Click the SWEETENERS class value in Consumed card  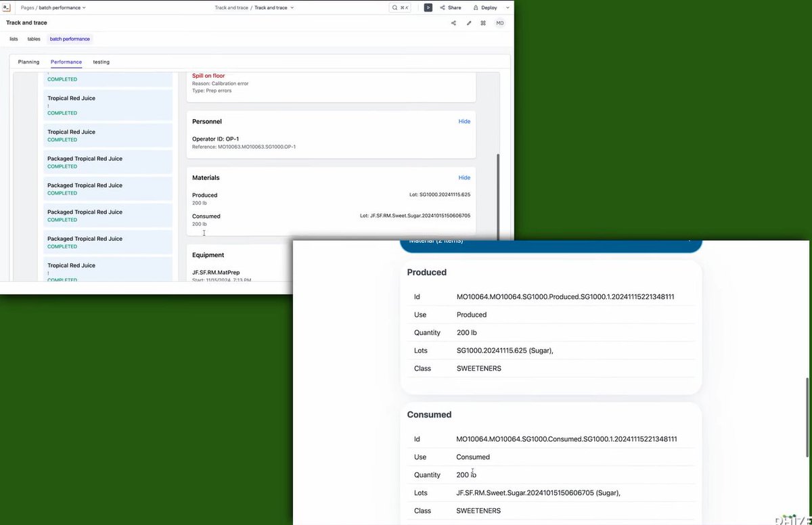click(x=478, y=511)
